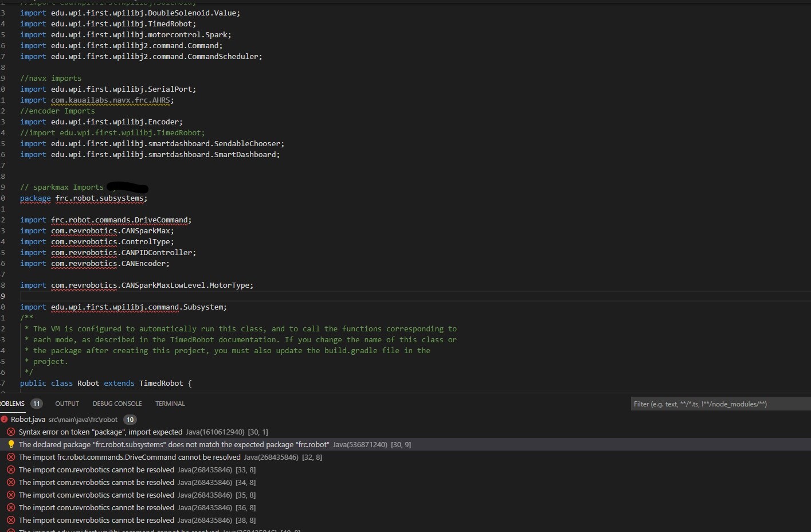Click the '//navx imports' comment
This screenshot has height=532, width=811.
click(x=50, y=78)
